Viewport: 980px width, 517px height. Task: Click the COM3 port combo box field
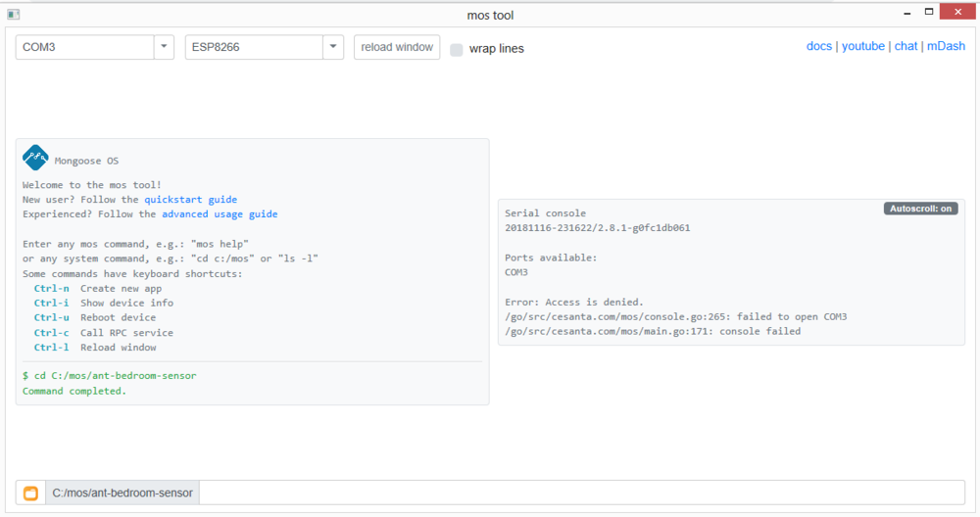point(85,47)
